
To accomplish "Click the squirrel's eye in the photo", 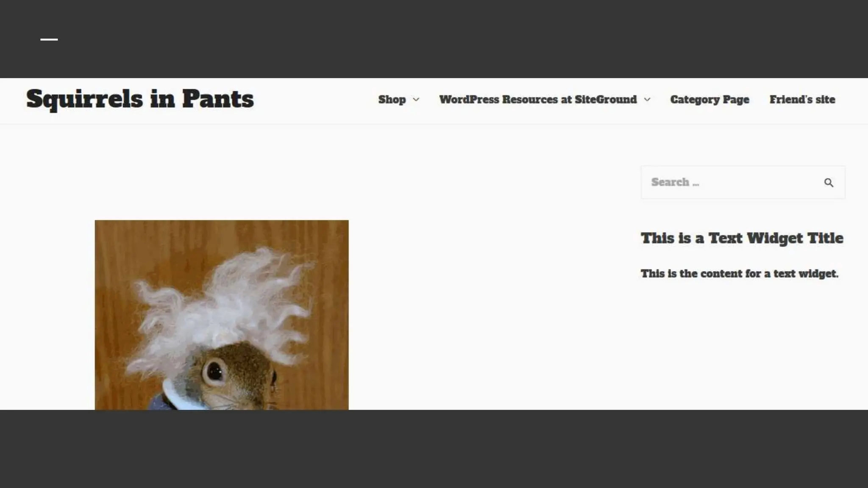I will pyautogui.click(x=215, y=372).
